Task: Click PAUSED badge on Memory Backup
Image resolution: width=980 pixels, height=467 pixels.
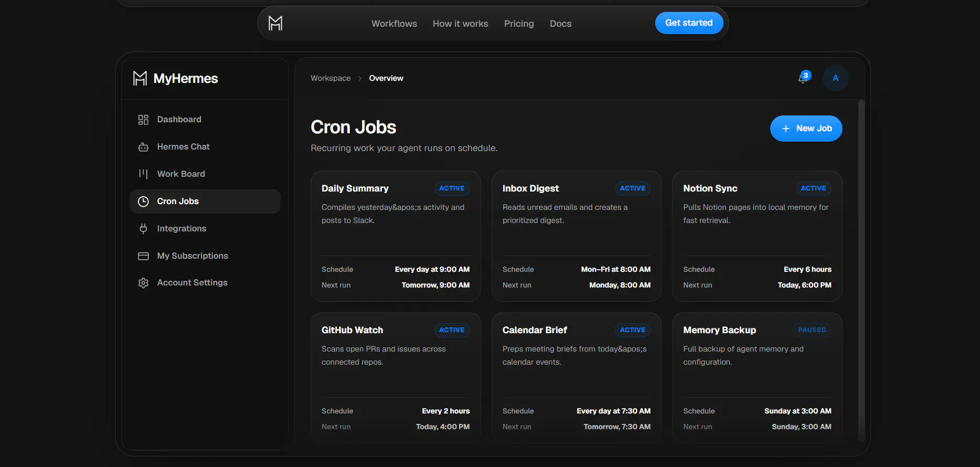Action: coord(812,330)
